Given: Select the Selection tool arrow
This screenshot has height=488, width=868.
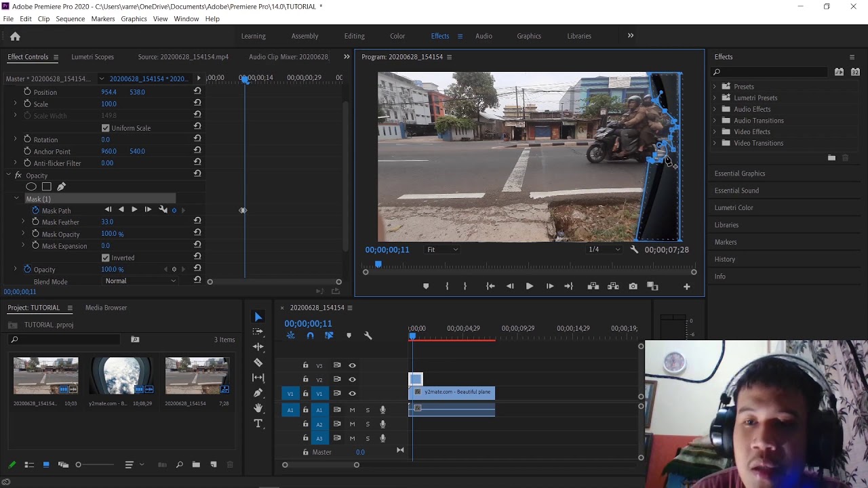Looking at the screenshot, I should [x=258, y=317].
